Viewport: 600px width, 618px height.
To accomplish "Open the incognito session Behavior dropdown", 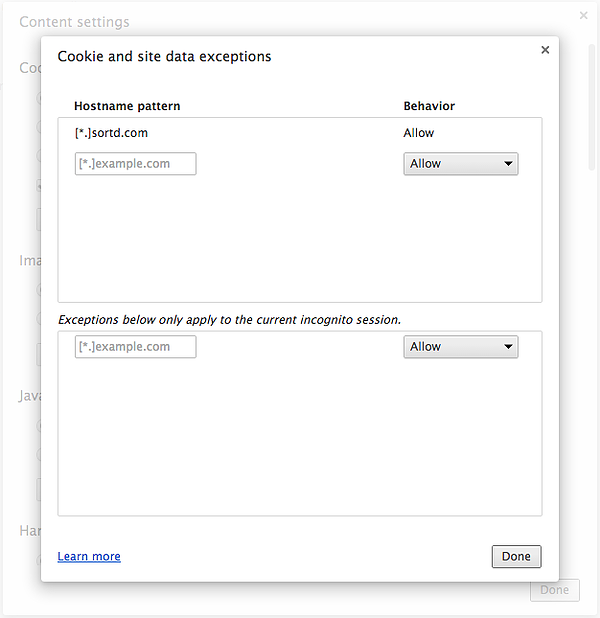I will point(460,347).
